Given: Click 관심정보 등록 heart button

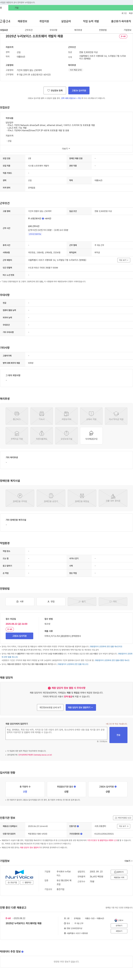Looking at the screenshot, I should (55, 90).
